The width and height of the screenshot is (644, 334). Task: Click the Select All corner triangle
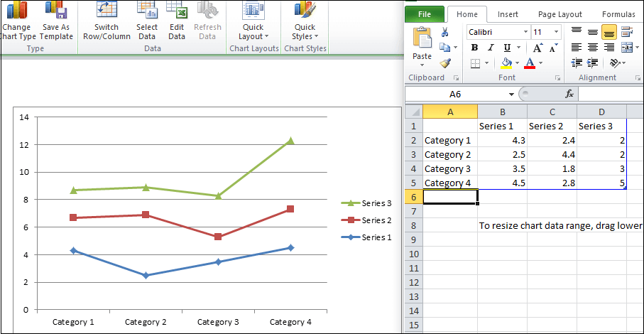click(x=415, y=112)
